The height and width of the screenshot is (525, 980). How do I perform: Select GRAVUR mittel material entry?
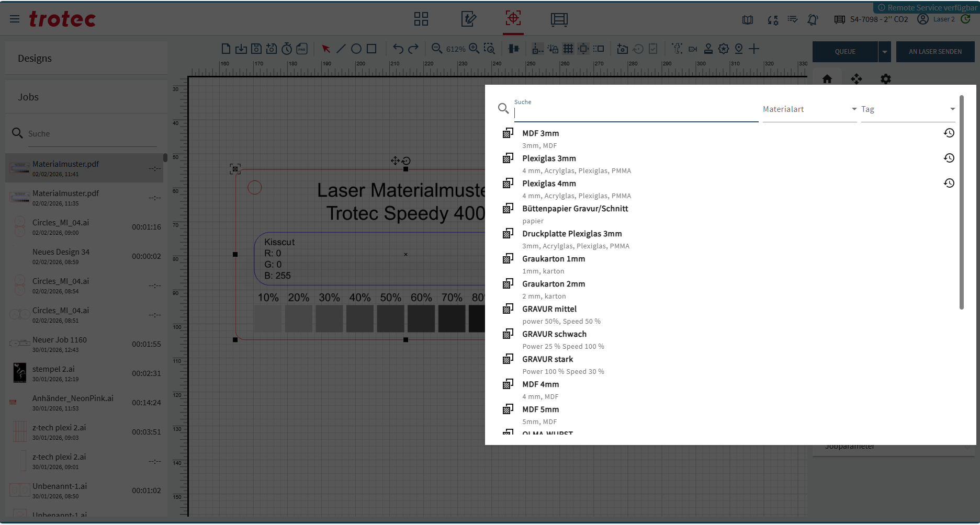pyautogui.click(x=549, y=309)
